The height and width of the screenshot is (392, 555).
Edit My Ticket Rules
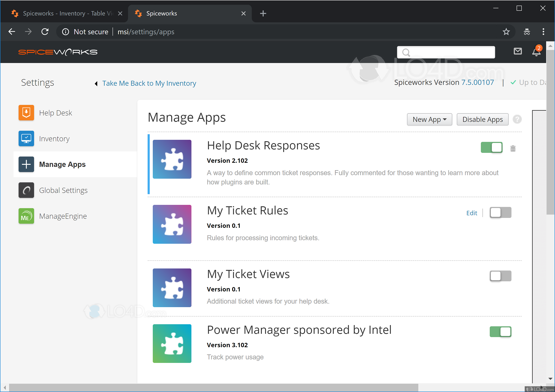click(x=472, y=213)
